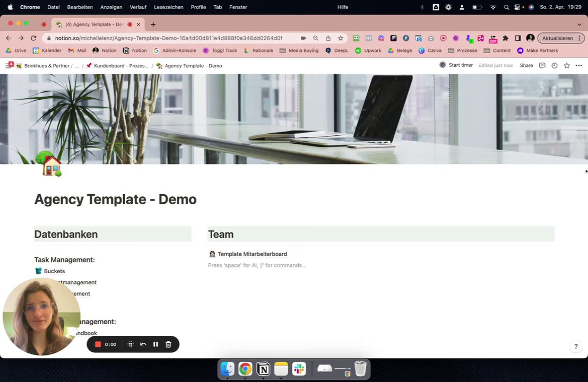Add page to favorites star
The height and width of the screenshot is (382, 588).
click(x=567, y=65)
